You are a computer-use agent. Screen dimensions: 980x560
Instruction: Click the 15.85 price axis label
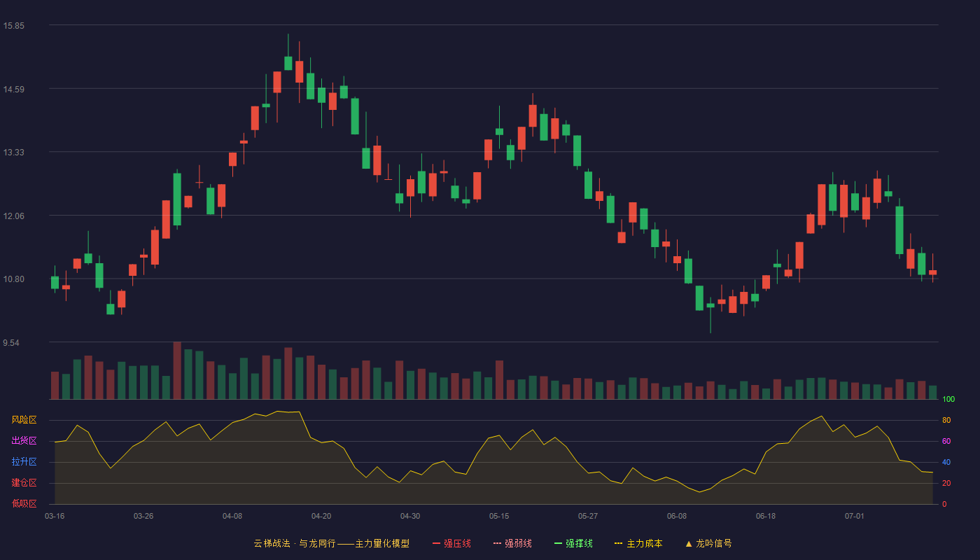[14, 26]
